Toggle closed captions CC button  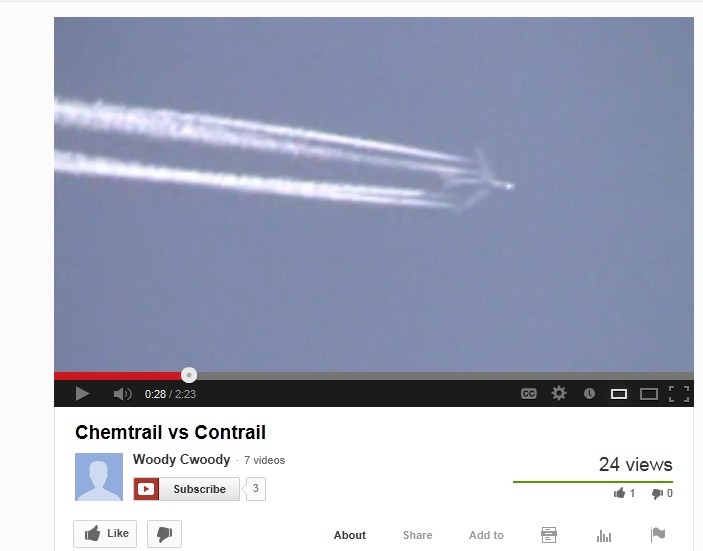(529, 394)
